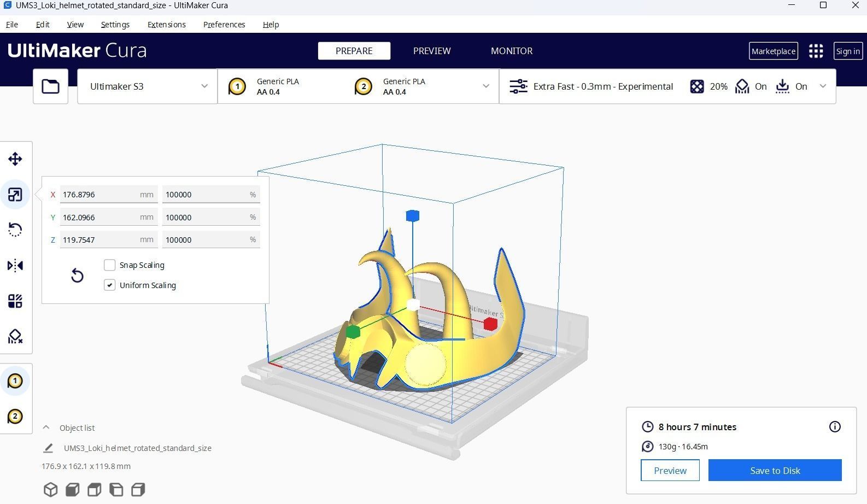Open Per Model Settings tool
This screenshot has height=504, width=867.
pos(15,301)
